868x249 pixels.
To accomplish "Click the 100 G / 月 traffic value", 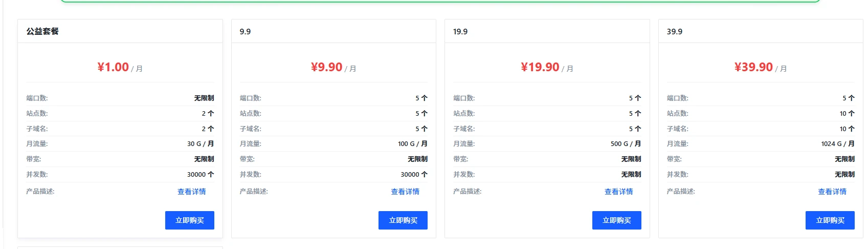I will tap(412, 144).
